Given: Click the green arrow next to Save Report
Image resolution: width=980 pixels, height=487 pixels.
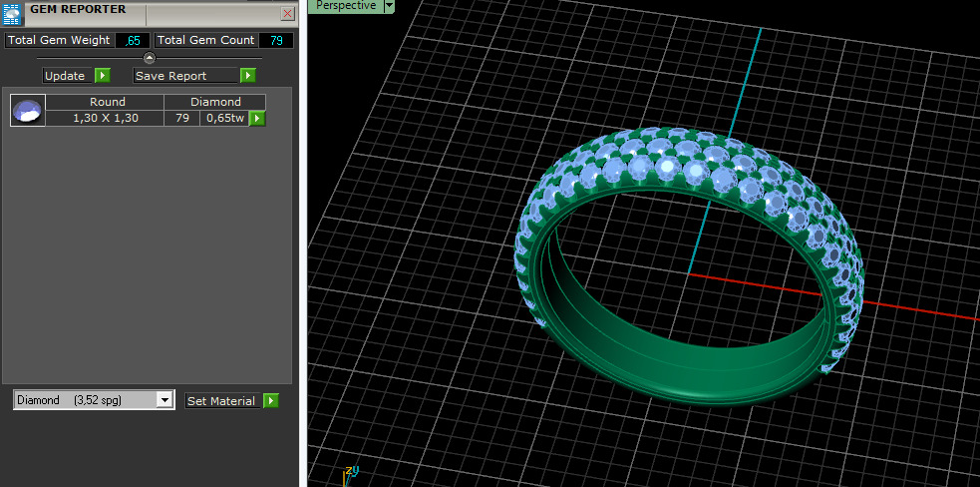Looking at the screenshot, I should [248, 76].
